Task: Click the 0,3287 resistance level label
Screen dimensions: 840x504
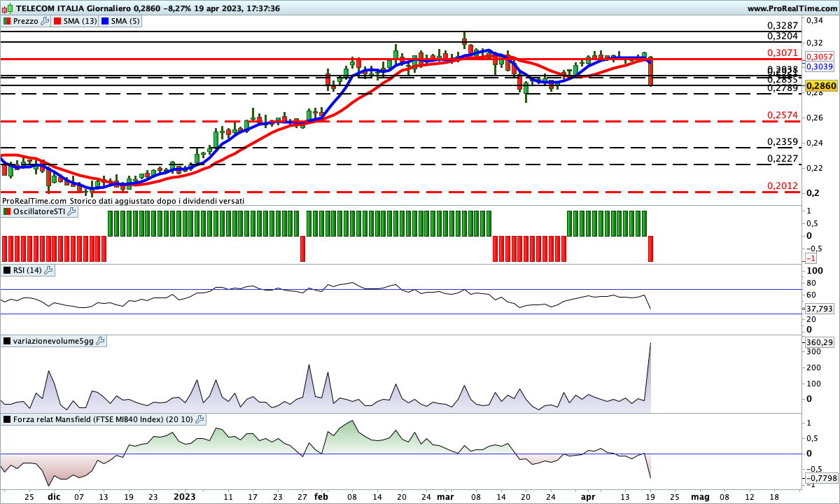Action: click(782, 24)
